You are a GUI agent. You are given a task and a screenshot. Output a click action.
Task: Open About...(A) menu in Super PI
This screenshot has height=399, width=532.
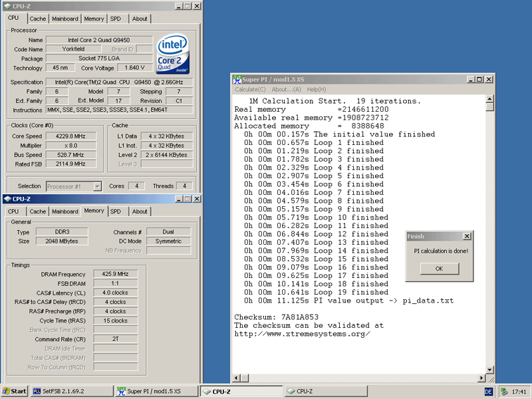[286, 89]
